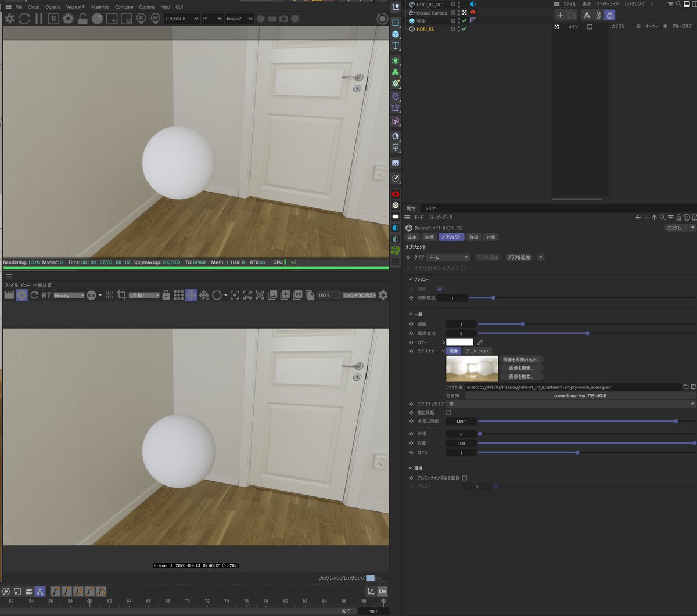Screen dimensions: 697x616
Task: Click the Octane aperture render start icon
Action: (9, 19)
